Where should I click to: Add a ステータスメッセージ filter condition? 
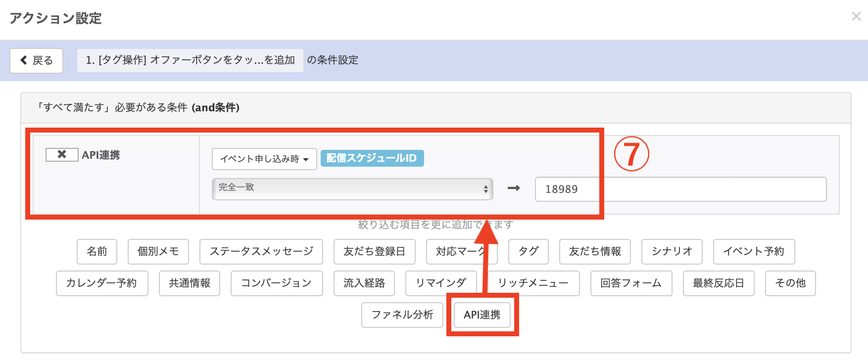coord(261,251)
